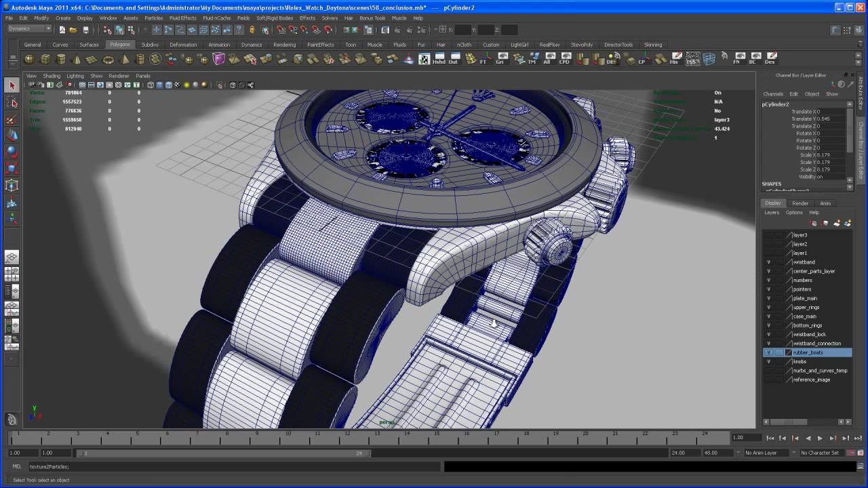Click the CPD shelf button

point(564,59)
